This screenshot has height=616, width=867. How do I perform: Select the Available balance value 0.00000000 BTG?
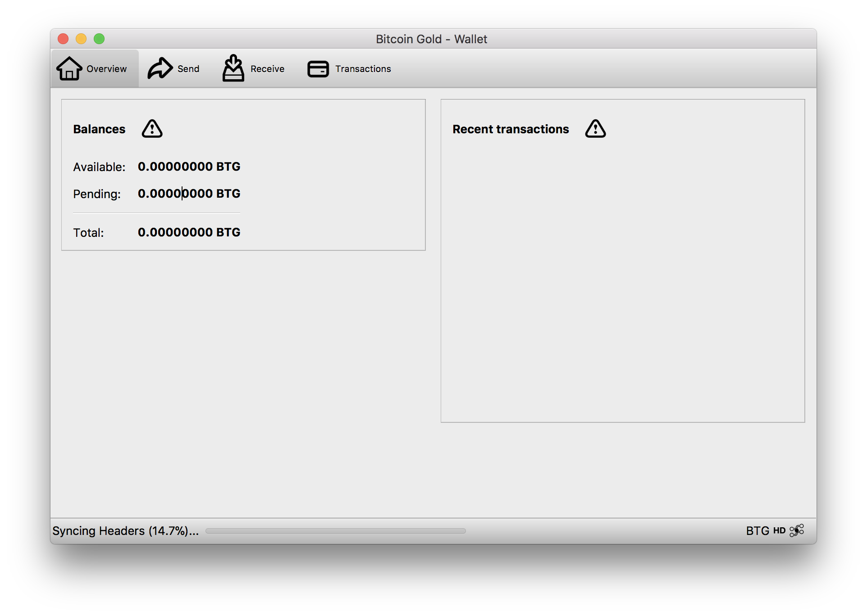189,167
